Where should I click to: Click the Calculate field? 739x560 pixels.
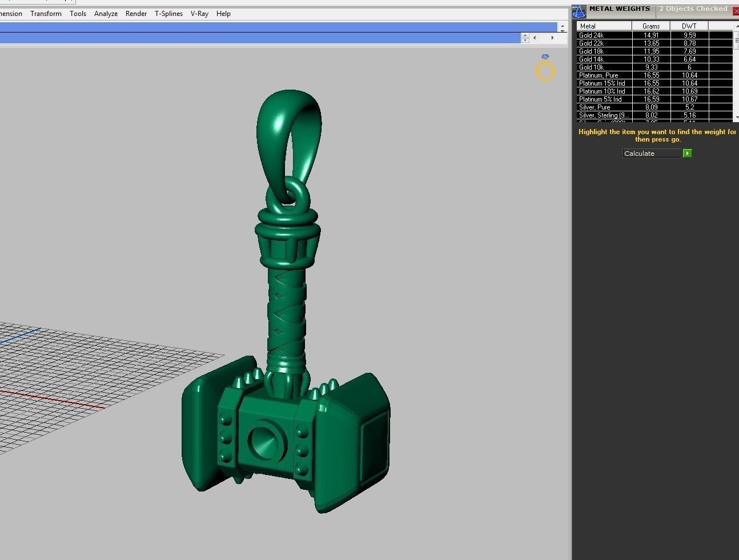click(652, 153)
